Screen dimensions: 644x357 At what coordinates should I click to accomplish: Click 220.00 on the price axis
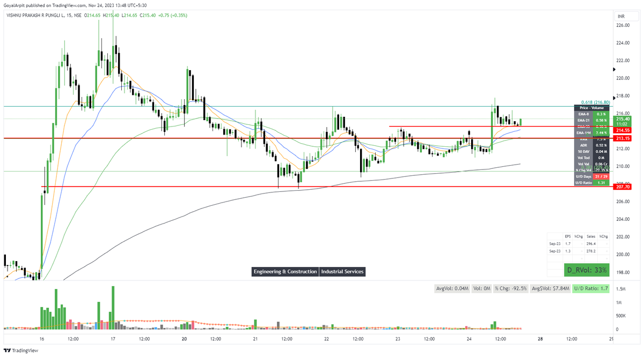[x=623, y=78]
